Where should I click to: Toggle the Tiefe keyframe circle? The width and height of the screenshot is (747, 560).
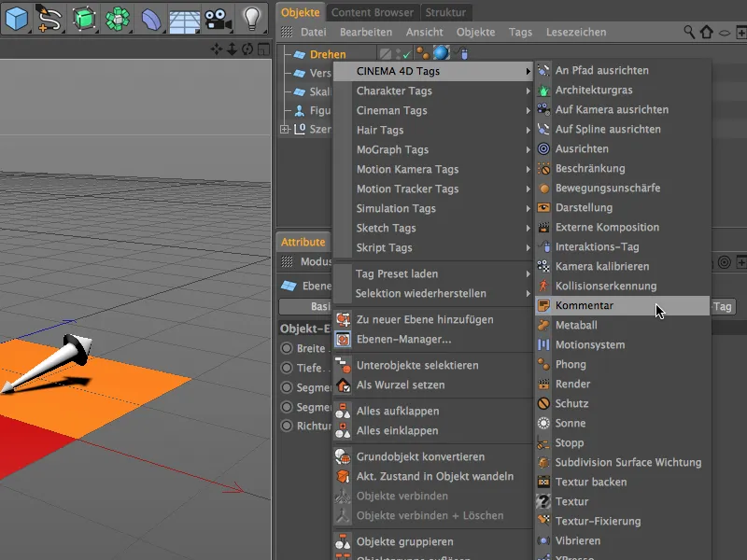point(287,368)
